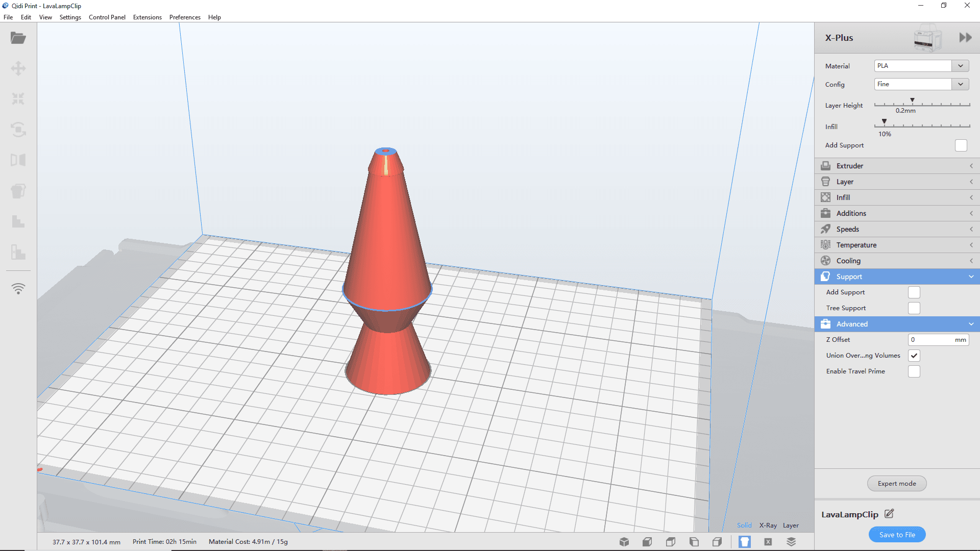Open file with the folder icon
The image size is (980, 551).
pos(18,38)
